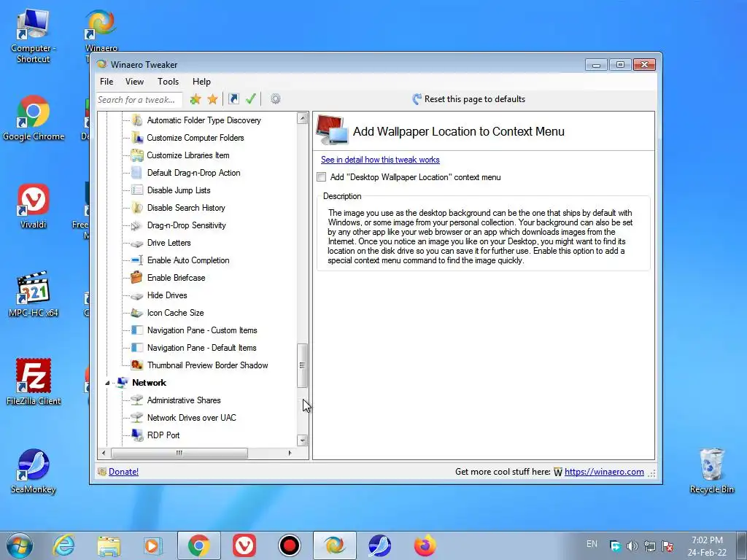Click the tree scroll up arrow
The height and width of the screenshot is (560, 747).
pos(302,118)
